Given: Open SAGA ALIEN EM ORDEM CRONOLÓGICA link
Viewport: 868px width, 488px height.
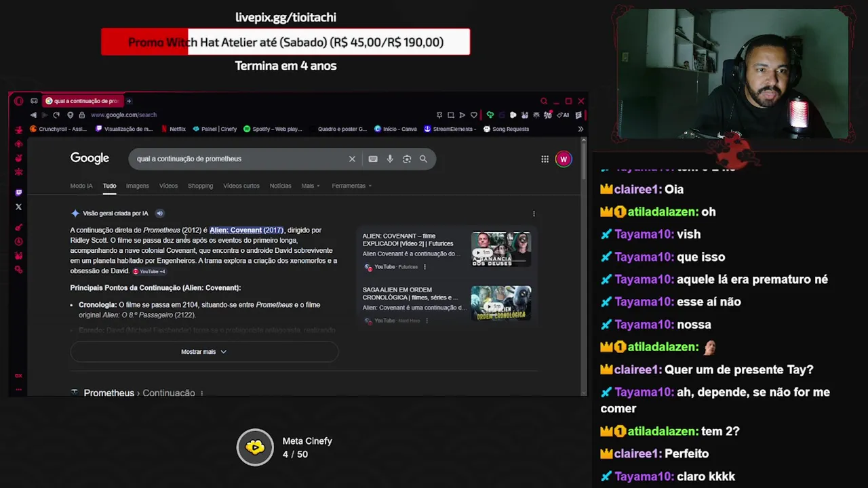Looking at the screenshot, I should pos(410,293).
